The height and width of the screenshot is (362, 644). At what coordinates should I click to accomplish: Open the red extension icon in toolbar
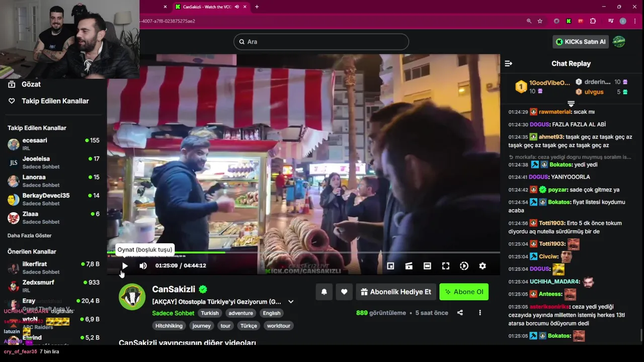pyautogui.click(x=581, y=21)
